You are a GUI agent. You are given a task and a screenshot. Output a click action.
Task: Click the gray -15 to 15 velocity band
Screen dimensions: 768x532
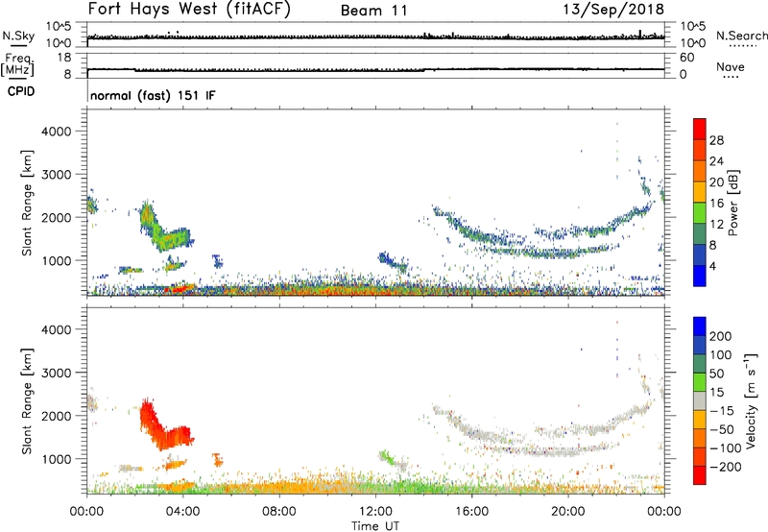[x=700, y=400]
